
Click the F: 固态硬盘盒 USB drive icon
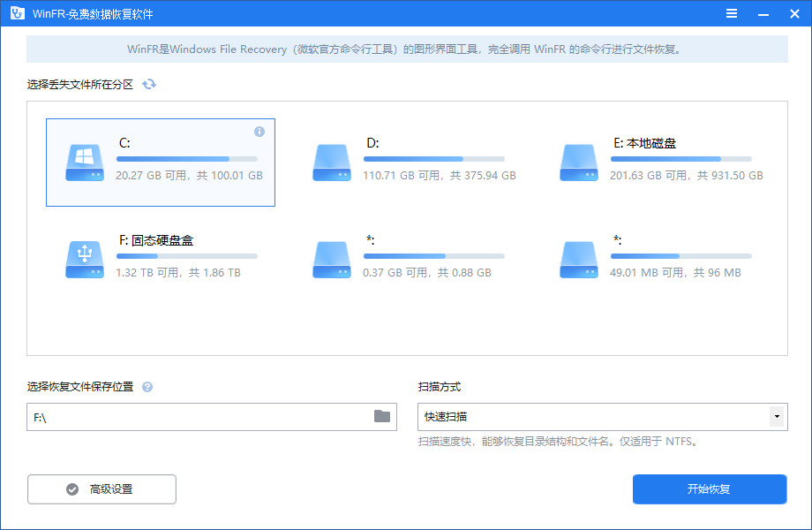click(x=85, y=260)
